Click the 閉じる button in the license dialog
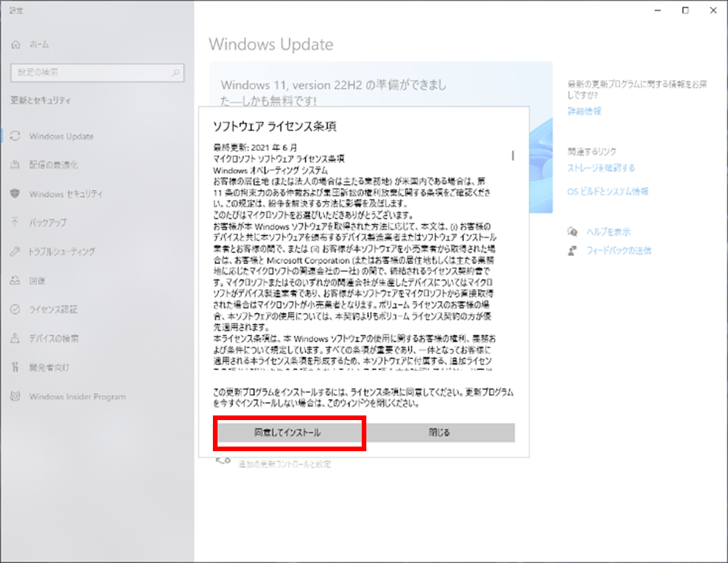The image size is (728, 563). [x=439, y=433]
